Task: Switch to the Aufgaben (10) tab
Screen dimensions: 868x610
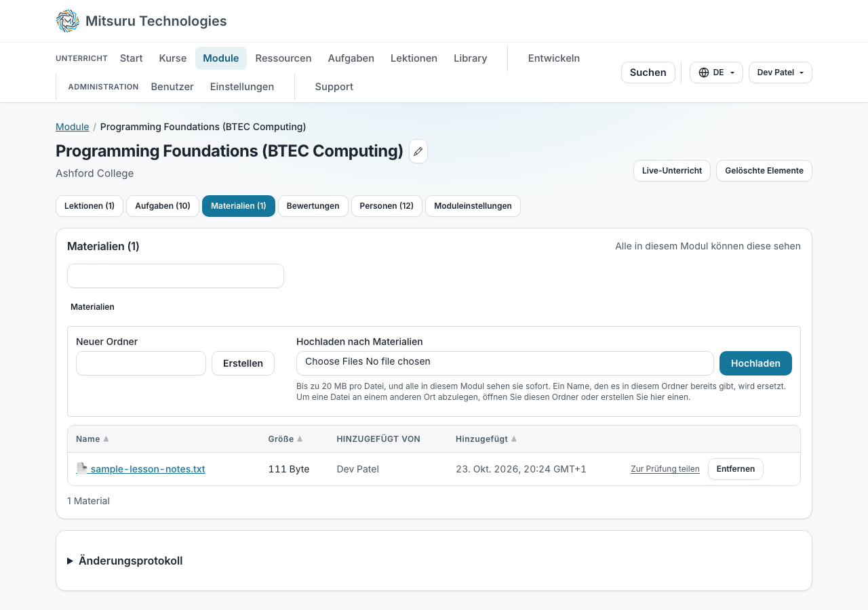Action: point(163,206)
